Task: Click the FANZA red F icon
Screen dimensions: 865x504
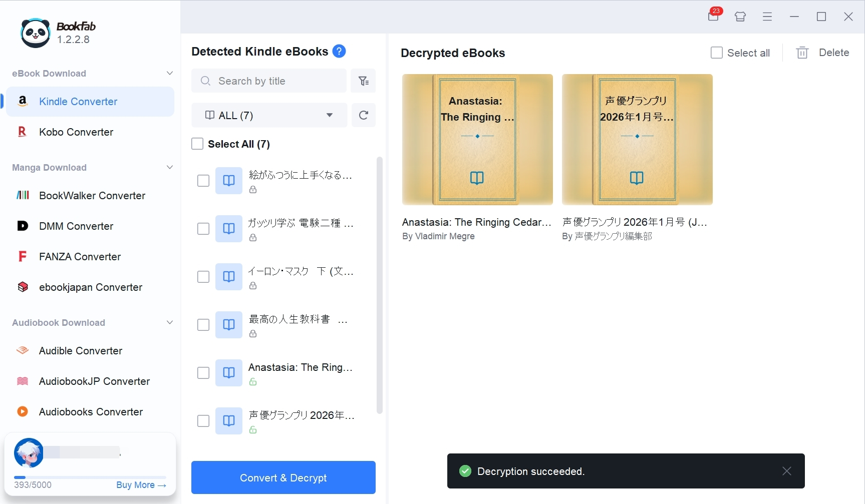Action: click(x=23, y=256)
